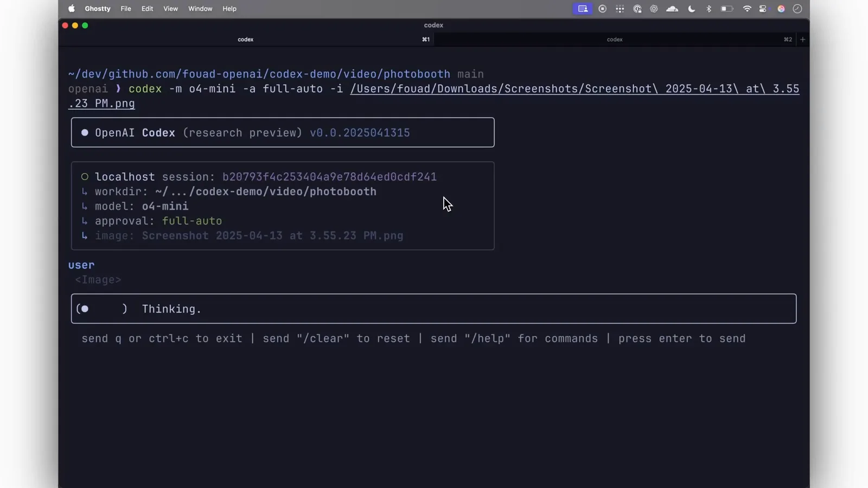Viewport: 868px width, 488px height.
Task: Click the dot grid menu bar icon
Action: [x=620, y=9]
